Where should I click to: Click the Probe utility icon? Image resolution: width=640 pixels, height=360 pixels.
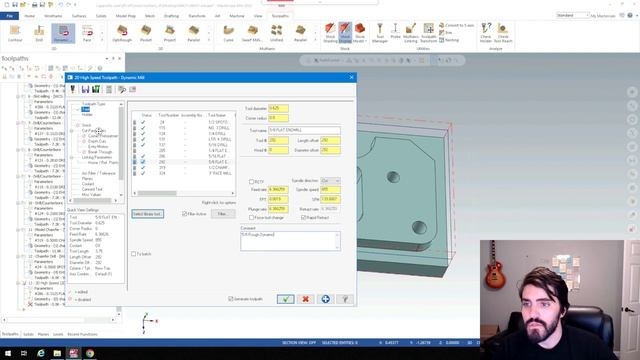coord(395,31)
